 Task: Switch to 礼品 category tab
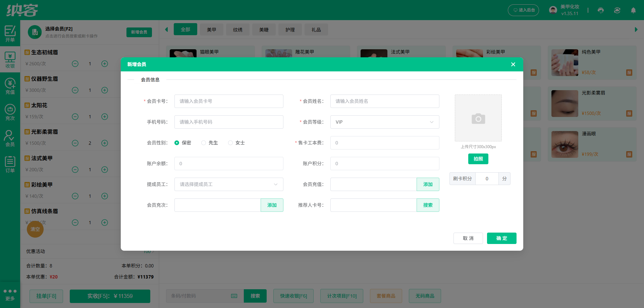point(316,29)
